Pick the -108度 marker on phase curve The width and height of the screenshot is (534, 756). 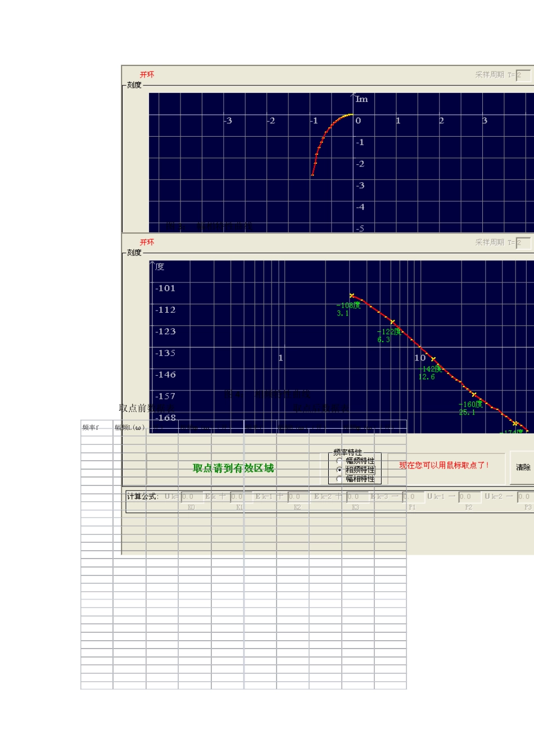(352, 296)
